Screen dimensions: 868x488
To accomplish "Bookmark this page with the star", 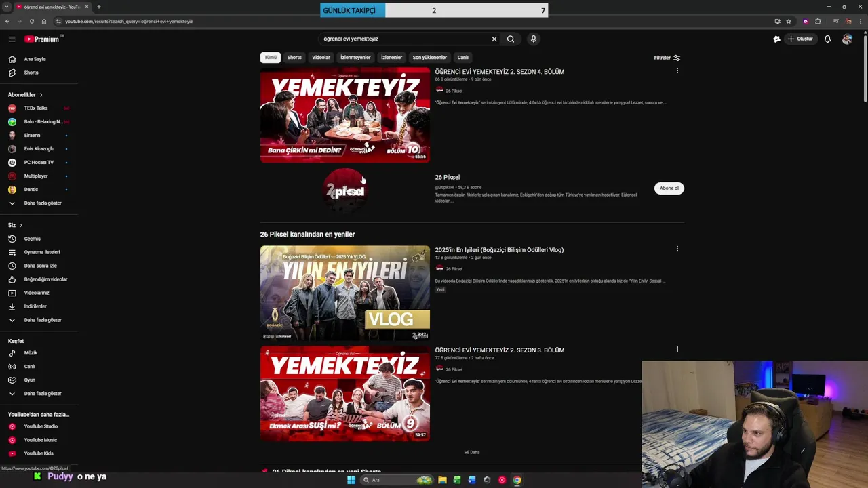I will point(789,21).
